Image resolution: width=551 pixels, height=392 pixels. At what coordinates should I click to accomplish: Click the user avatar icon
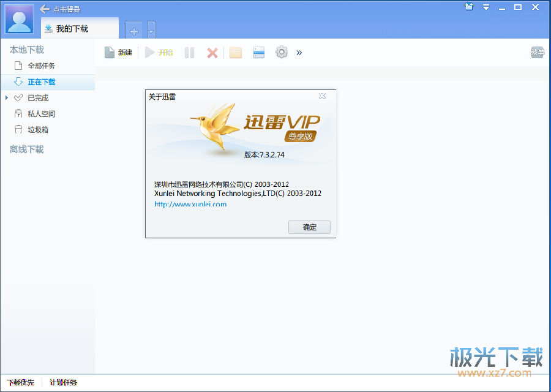click(19, 20)
